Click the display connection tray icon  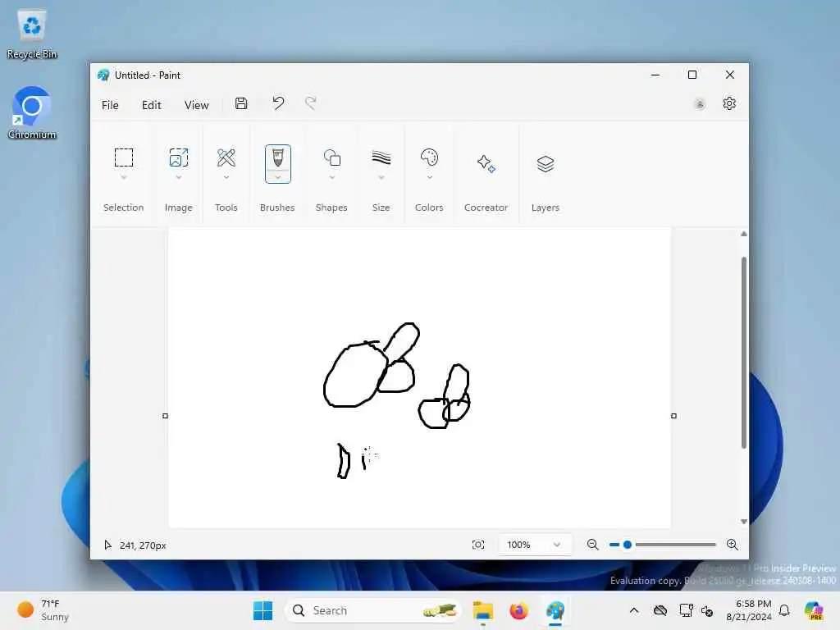(686, 610)
